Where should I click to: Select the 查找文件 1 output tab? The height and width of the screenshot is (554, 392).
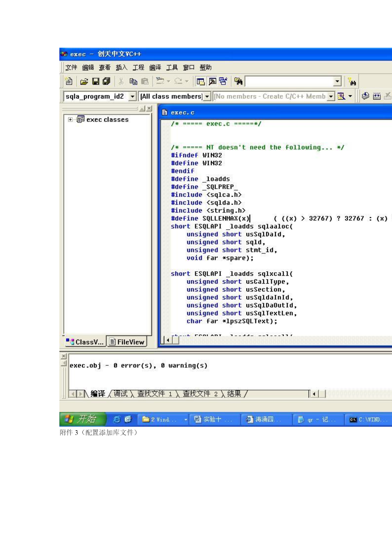pyautogui.click(x=155, y=394)
